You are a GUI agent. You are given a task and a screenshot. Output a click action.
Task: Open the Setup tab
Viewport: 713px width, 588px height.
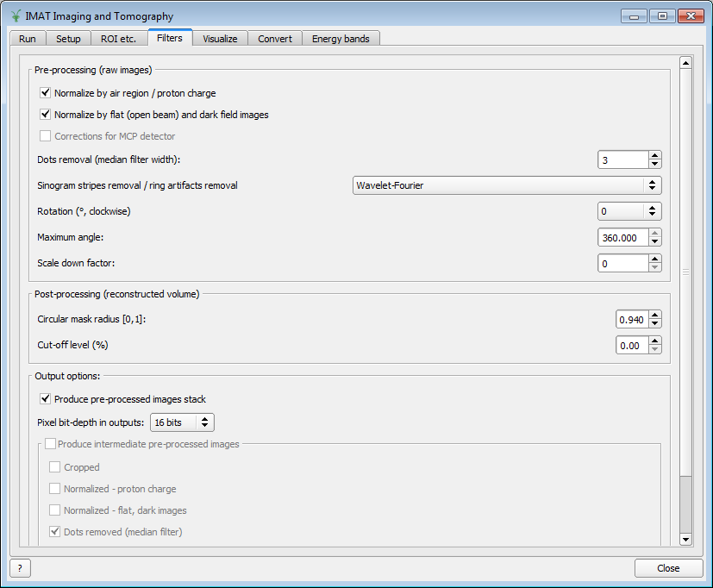click(68, 39)
